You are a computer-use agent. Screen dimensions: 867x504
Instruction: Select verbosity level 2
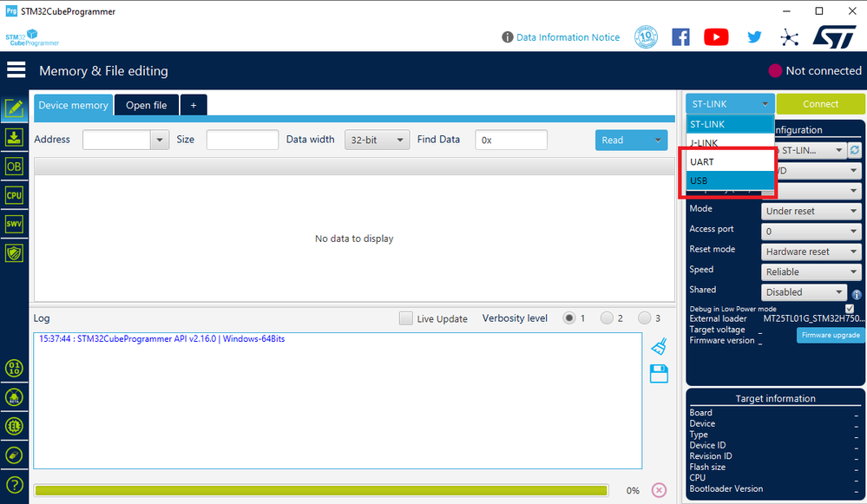[x=607, y=317]
